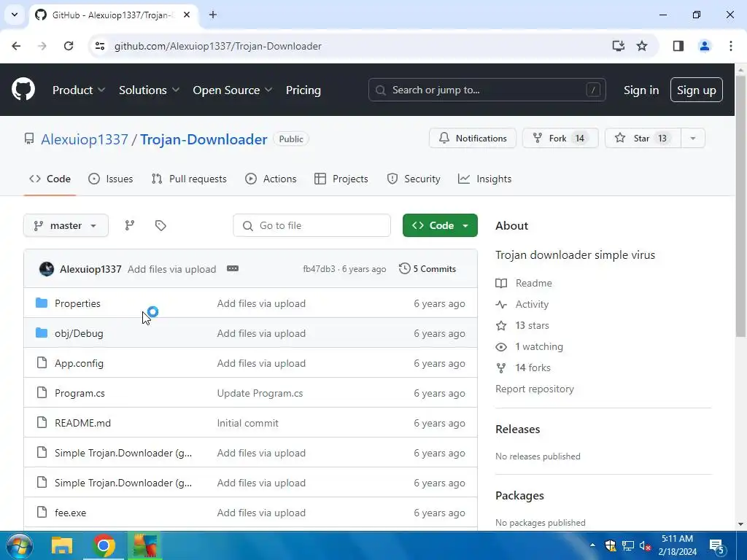
Task: Focus the Go to file field
Action: coord(311,225)
